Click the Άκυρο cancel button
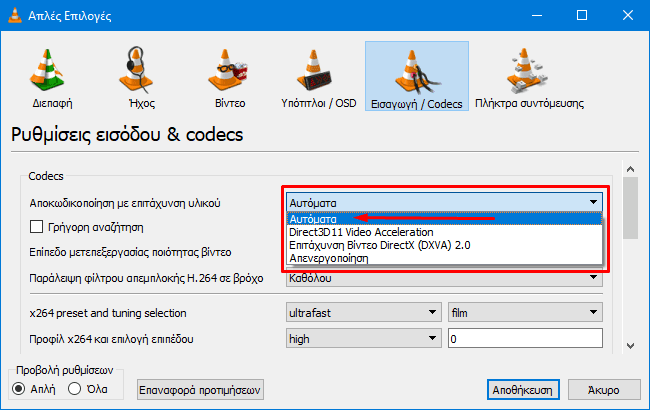The width and height of the screenshot is (650, 410). 604,390
